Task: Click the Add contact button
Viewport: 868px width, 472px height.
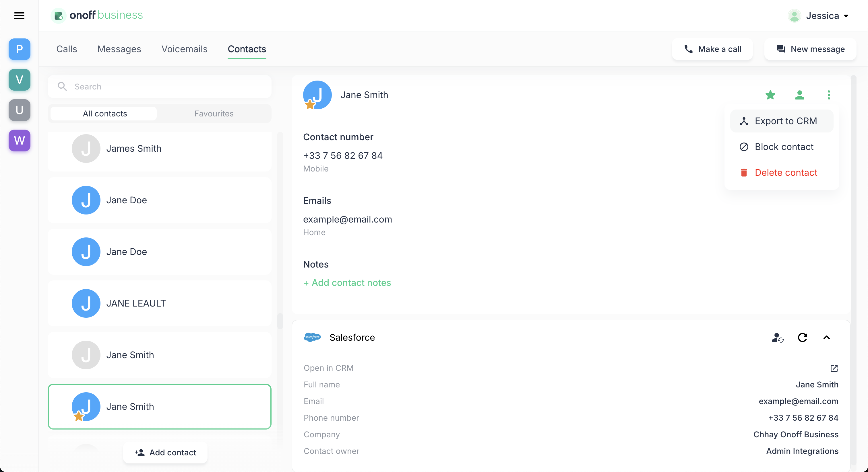Action: pyautogui.click(x=165, y=453)
